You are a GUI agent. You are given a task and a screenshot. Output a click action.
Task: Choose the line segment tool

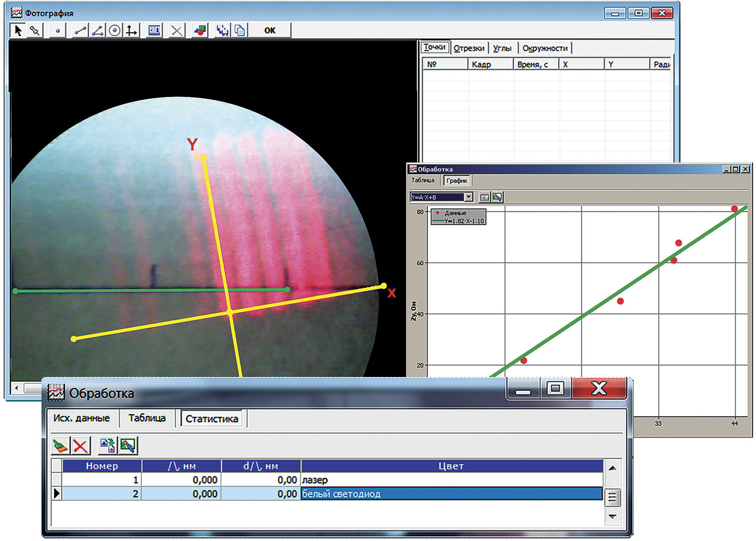coord(80,31)
